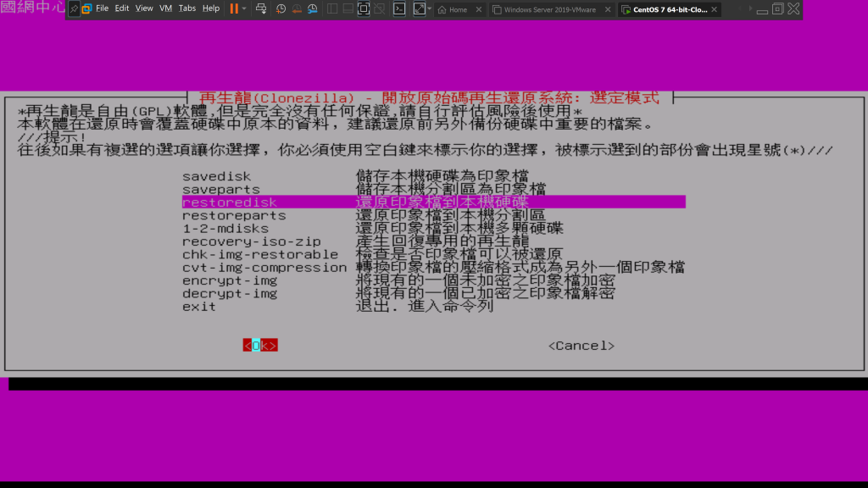Image resolution: width=868 pixels, height=488 pixels.
Task: Open the VM menu
Action: click(x=165, y=8)
